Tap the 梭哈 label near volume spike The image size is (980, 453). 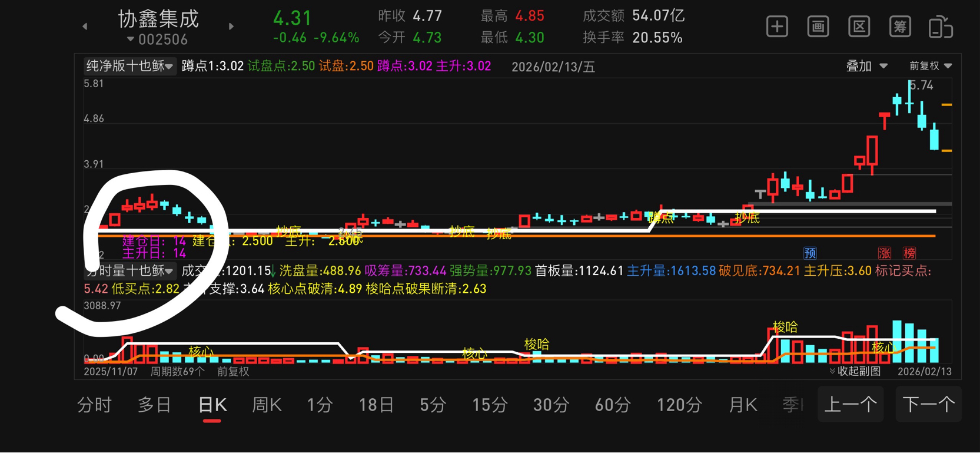pos(785,327)
